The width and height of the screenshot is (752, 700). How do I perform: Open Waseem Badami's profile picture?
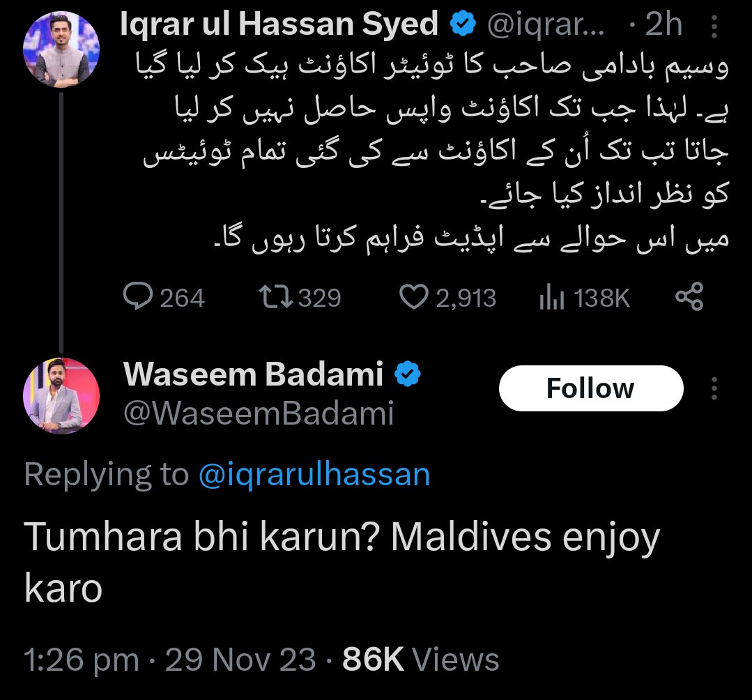click(61, 396)
